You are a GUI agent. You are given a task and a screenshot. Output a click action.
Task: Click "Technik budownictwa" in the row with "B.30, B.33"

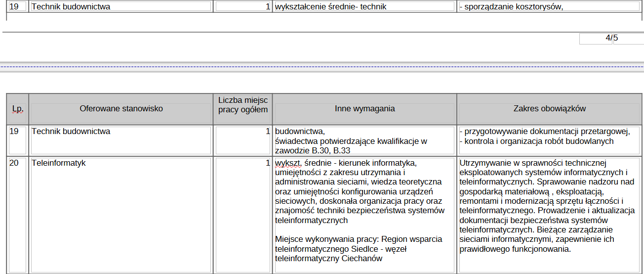click(x=71, y=132)
